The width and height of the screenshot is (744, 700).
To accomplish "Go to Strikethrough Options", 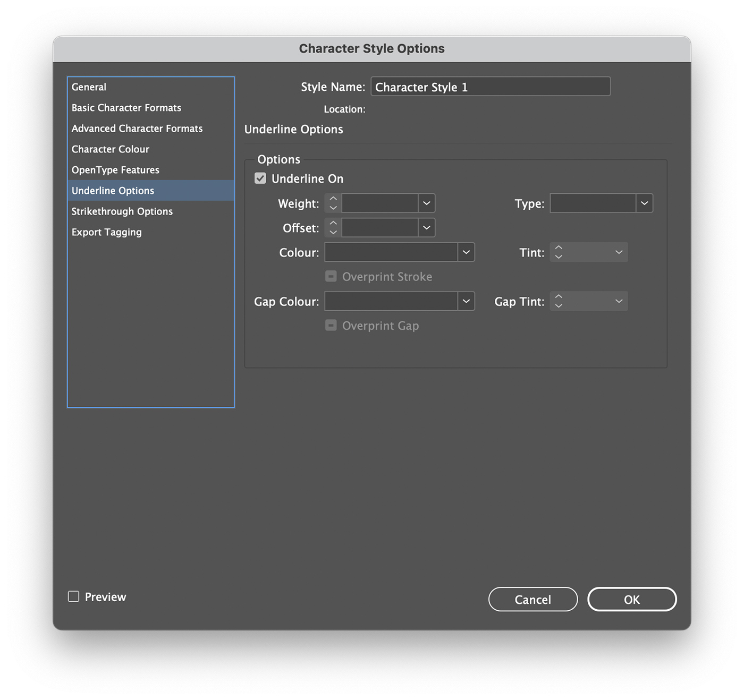I will 151,211.
